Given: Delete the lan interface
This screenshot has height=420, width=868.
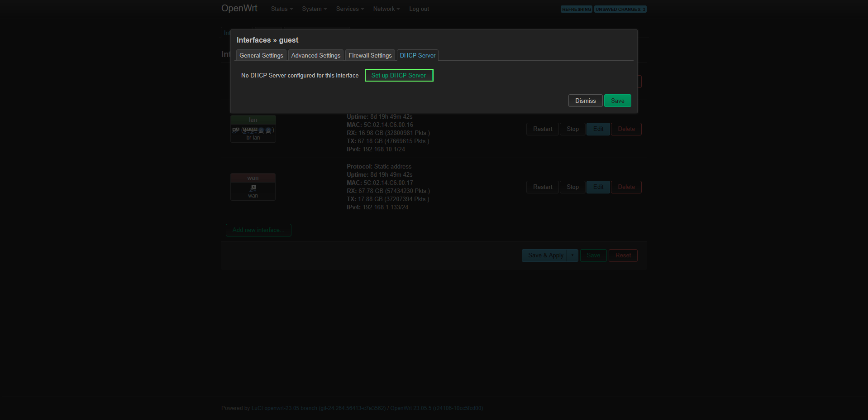Looking at the screenshot, I should point(626,129).
